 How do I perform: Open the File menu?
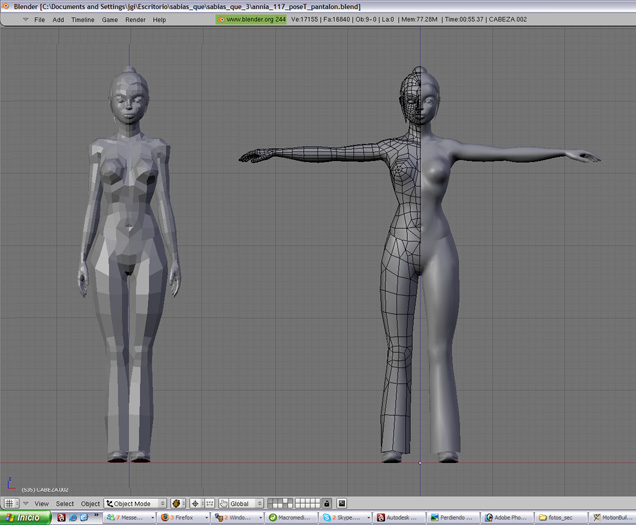(x=40, y=19)
